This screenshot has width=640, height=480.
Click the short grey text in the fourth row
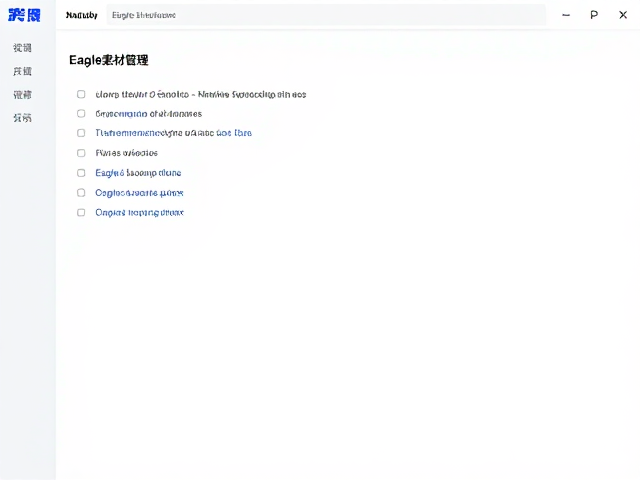127,153
